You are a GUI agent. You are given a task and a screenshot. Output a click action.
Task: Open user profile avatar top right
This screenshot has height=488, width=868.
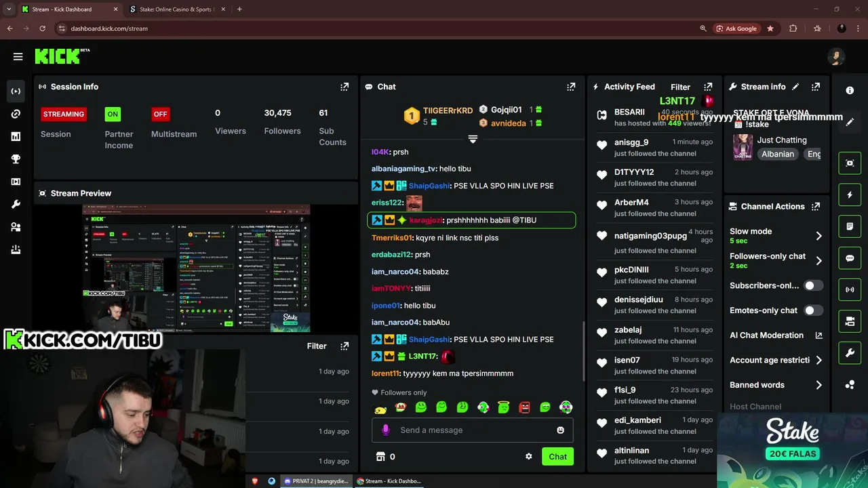pyautogui.click(x=836, y=57)
